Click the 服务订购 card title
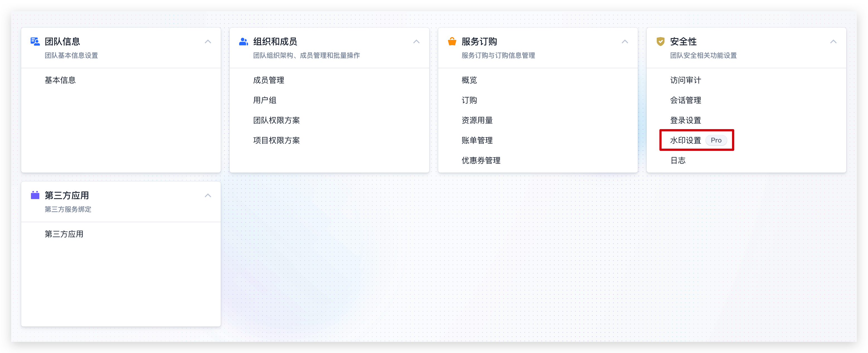This screenshot has width=868, height=353. pyautogui.click(x=479, y=42)
